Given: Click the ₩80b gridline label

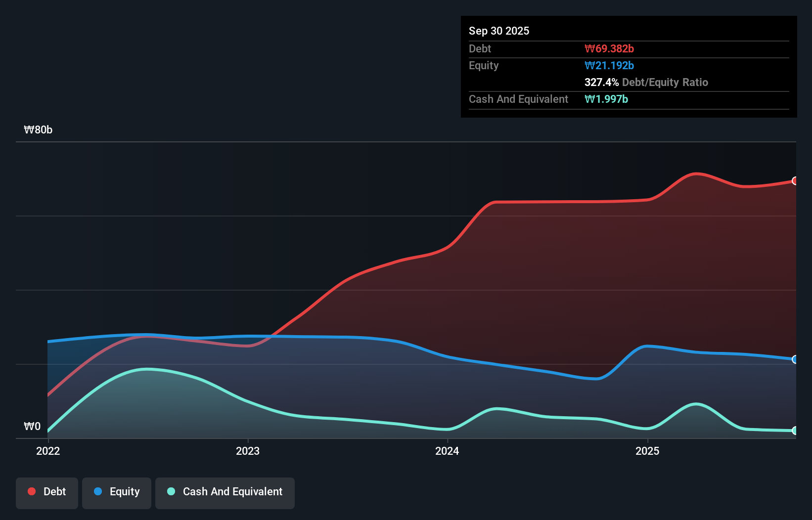Looking at the screenshot, I should pos(38,130).
